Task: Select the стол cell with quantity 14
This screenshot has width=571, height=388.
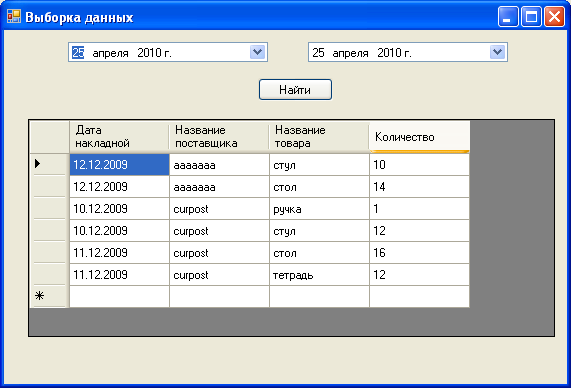Action: (x=319, y=187)
